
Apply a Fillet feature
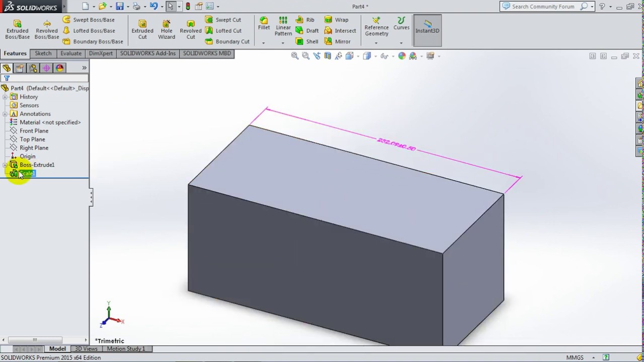click(x=264, y=24)
